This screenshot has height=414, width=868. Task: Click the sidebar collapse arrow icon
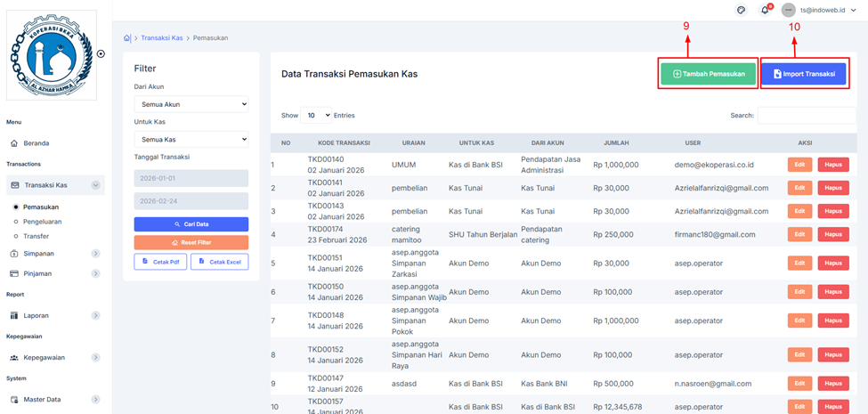101,53
